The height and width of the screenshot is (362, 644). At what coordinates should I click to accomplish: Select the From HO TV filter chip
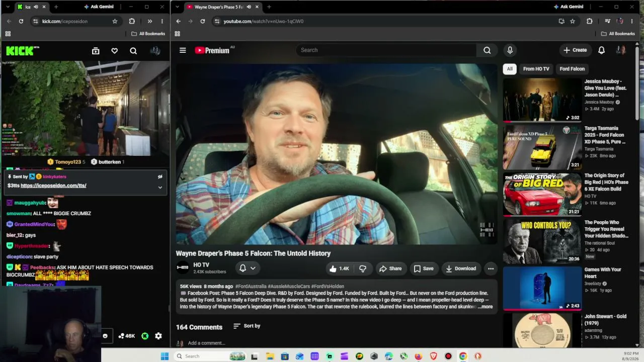(x=536, y=69)
